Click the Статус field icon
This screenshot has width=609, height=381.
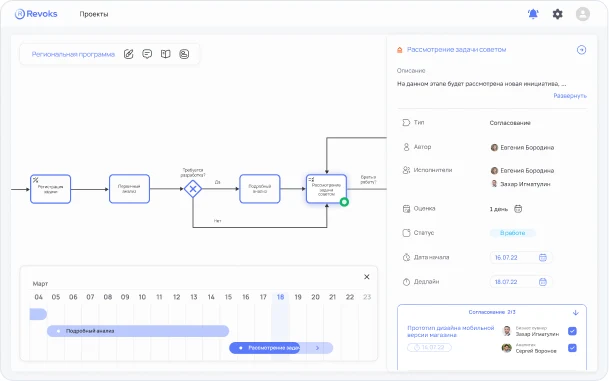coord(406,233)
